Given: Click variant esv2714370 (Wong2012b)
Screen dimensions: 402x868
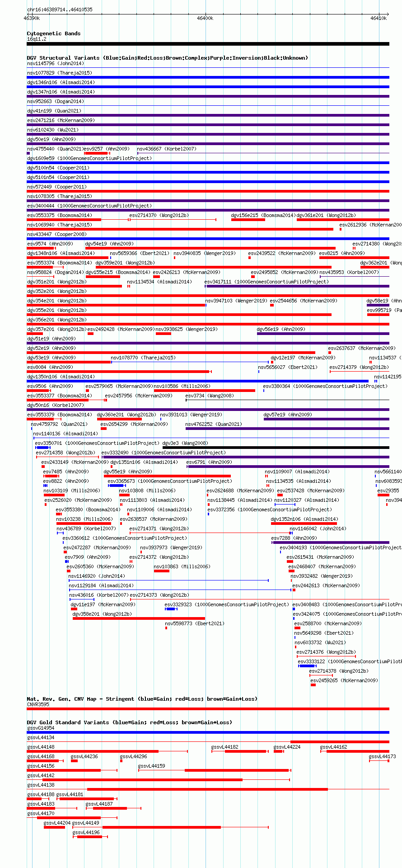Looking at the screenshot, I should (159, 215).
